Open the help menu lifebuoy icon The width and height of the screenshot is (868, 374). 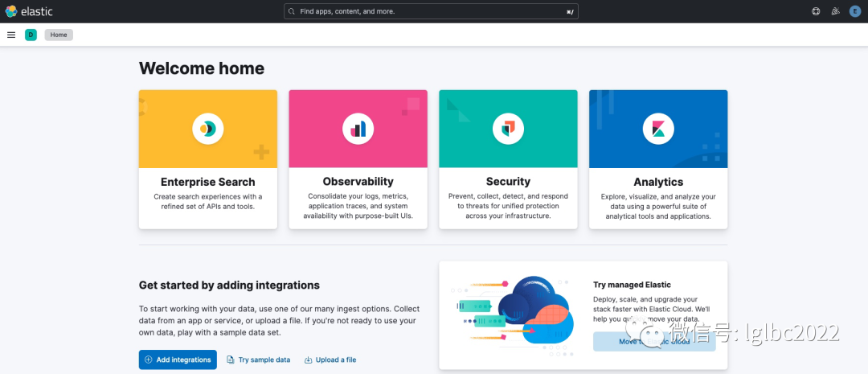(816, 11)
